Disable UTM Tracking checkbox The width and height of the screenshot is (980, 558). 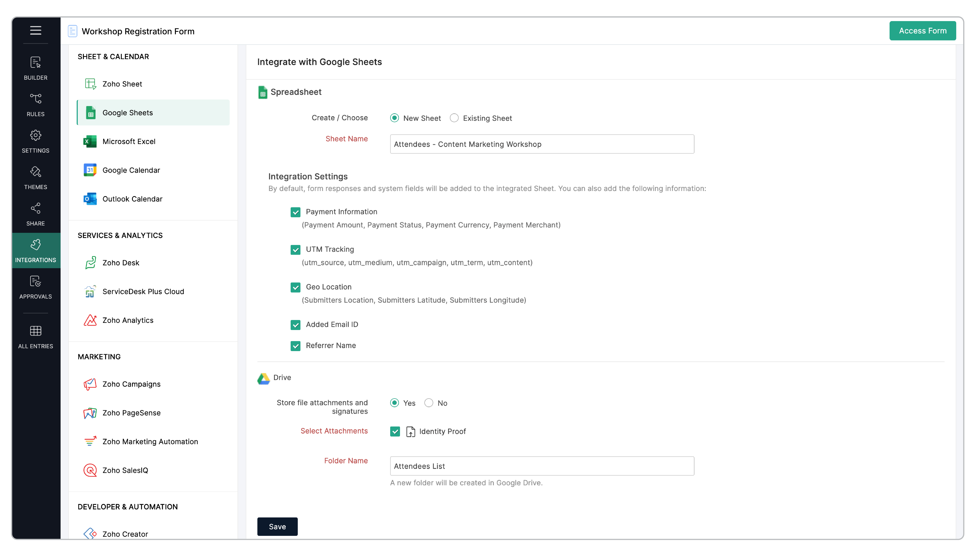point(295,249)
